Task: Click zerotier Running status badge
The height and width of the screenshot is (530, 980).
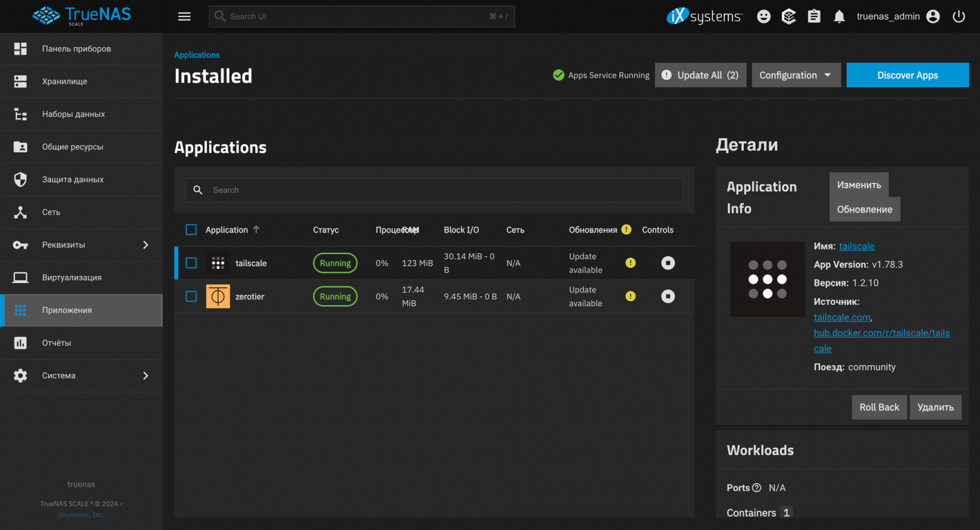Action: point(335,296)
